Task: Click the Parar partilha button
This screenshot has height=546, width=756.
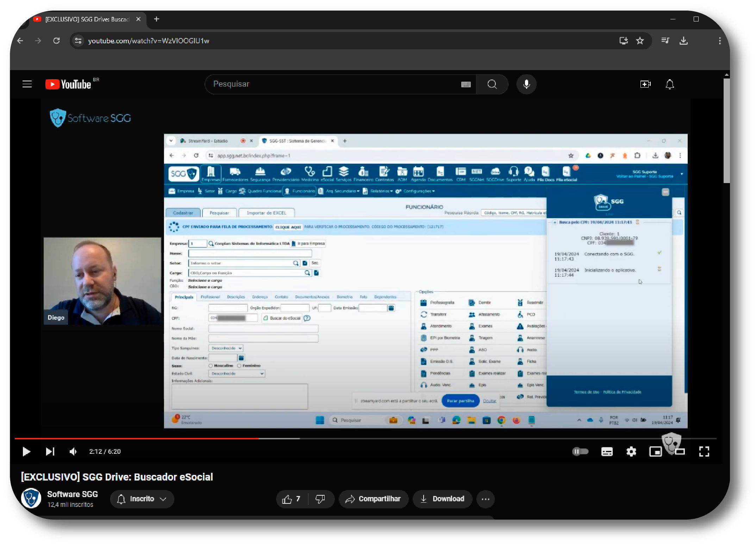Action: 460,401
